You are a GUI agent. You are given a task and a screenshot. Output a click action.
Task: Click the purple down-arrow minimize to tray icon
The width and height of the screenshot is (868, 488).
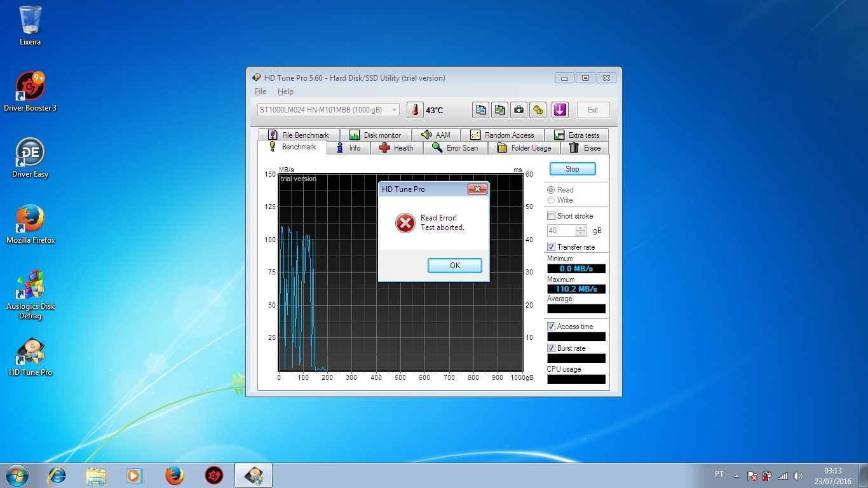pos(559,110)
